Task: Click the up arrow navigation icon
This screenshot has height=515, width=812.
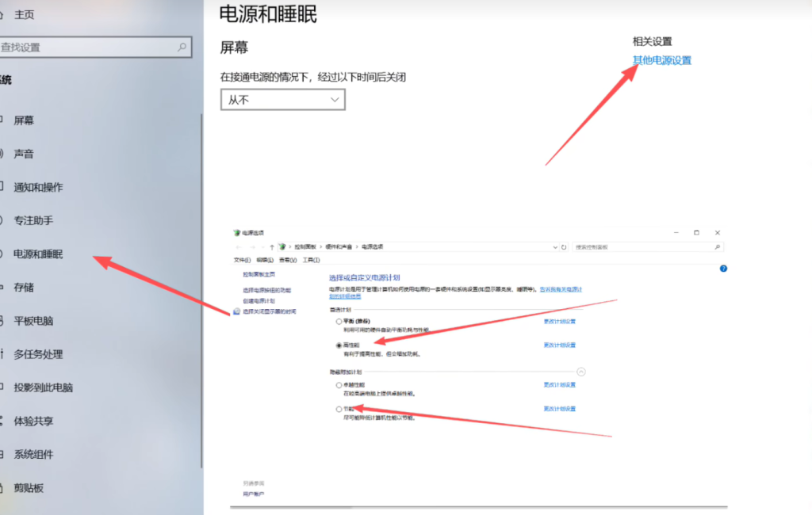Action: click(x=271, y=247)
